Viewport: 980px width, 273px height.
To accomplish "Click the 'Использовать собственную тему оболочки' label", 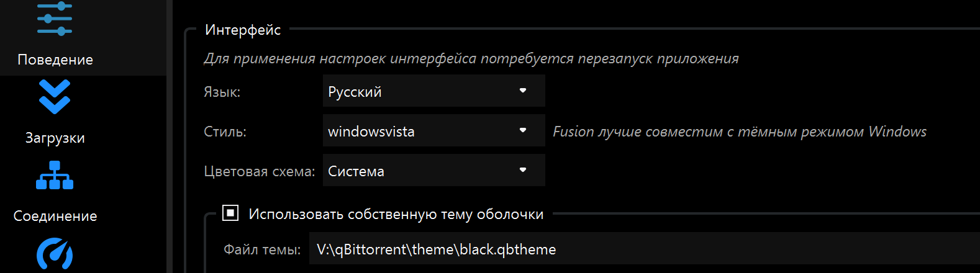I will tap(396, 214).
